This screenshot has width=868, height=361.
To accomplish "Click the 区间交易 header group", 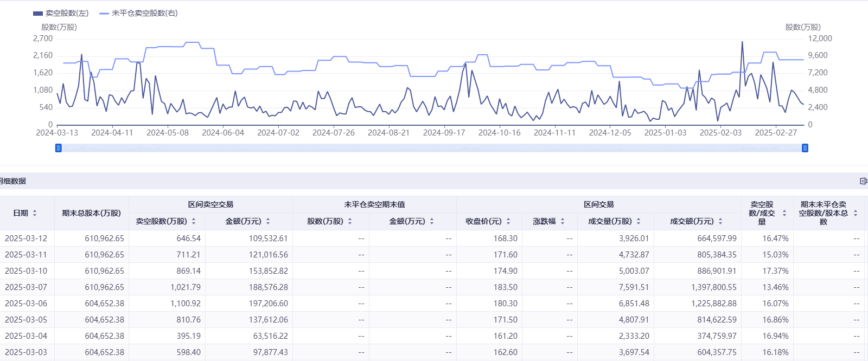I will (x=598, y=204).
